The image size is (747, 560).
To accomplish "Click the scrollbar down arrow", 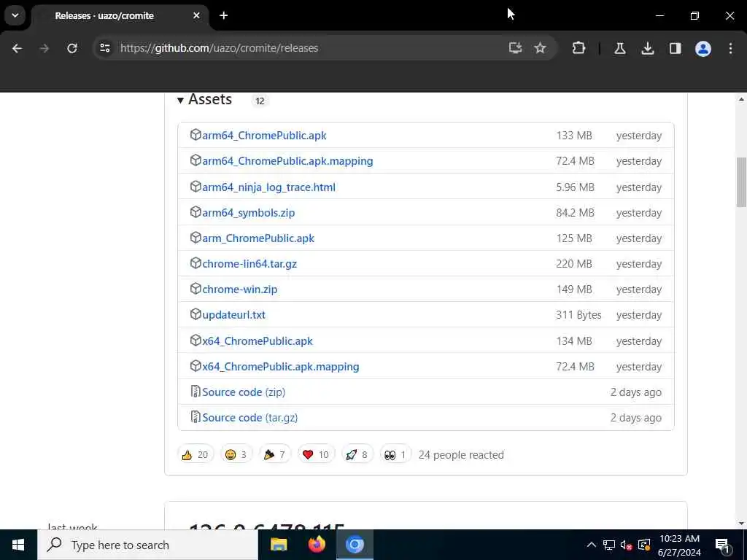I will click(x=741, y=524).
